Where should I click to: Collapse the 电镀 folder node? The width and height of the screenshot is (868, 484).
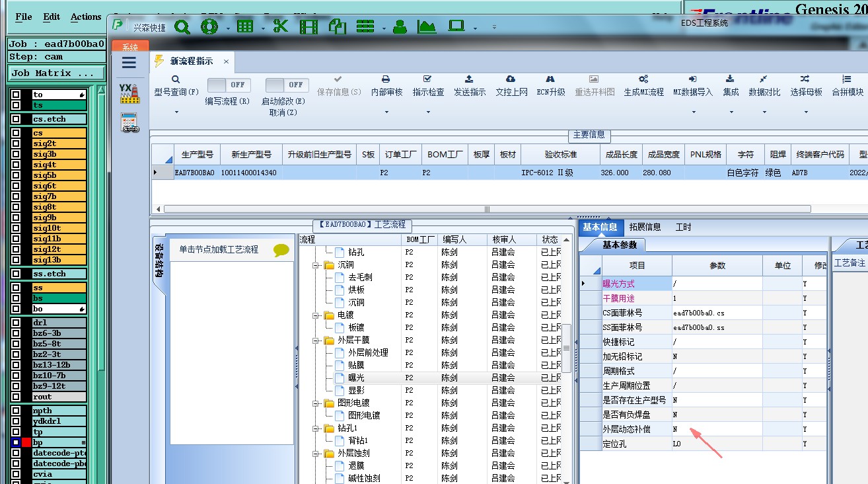(316, 315)
